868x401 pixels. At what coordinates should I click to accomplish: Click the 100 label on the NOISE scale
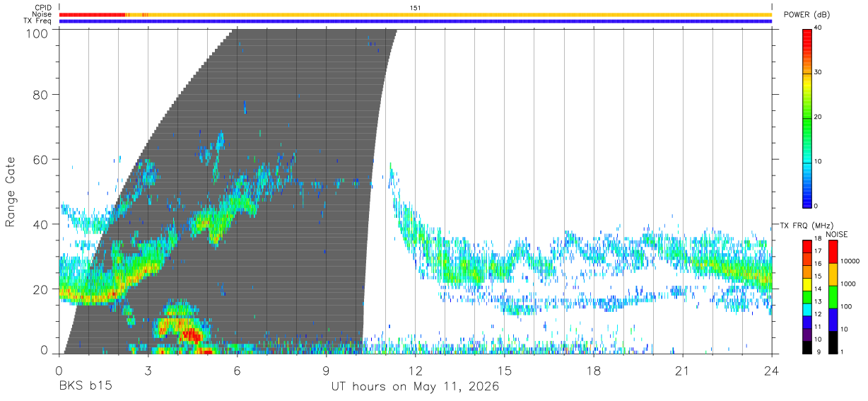click(848, 307)
